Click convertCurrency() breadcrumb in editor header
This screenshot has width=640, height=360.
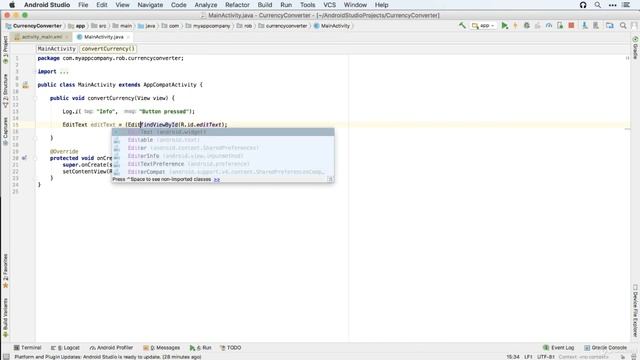pos(108,49)
